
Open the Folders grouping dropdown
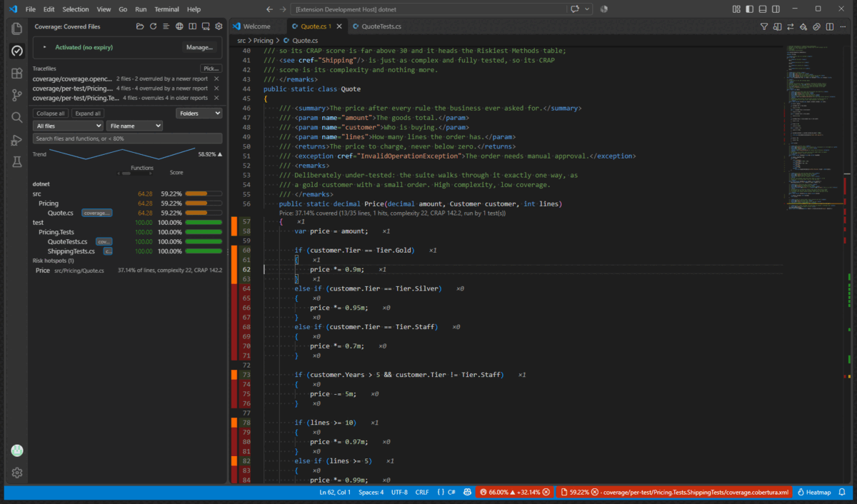(199, 114)
